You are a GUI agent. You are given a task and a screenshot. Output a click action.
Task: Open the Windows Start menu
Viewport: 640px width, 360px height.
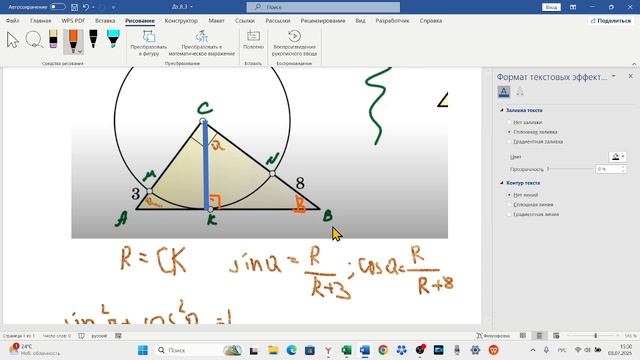(x=143, y=350)
